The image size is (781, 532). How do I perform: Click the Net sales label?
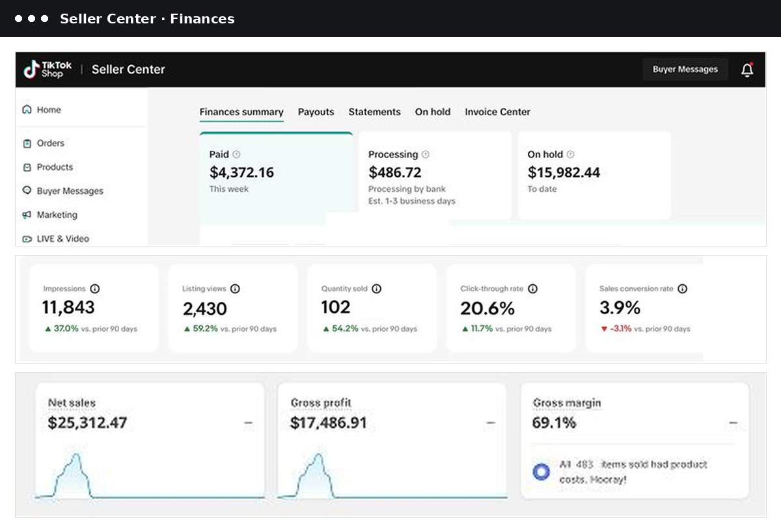coord(72,403)
